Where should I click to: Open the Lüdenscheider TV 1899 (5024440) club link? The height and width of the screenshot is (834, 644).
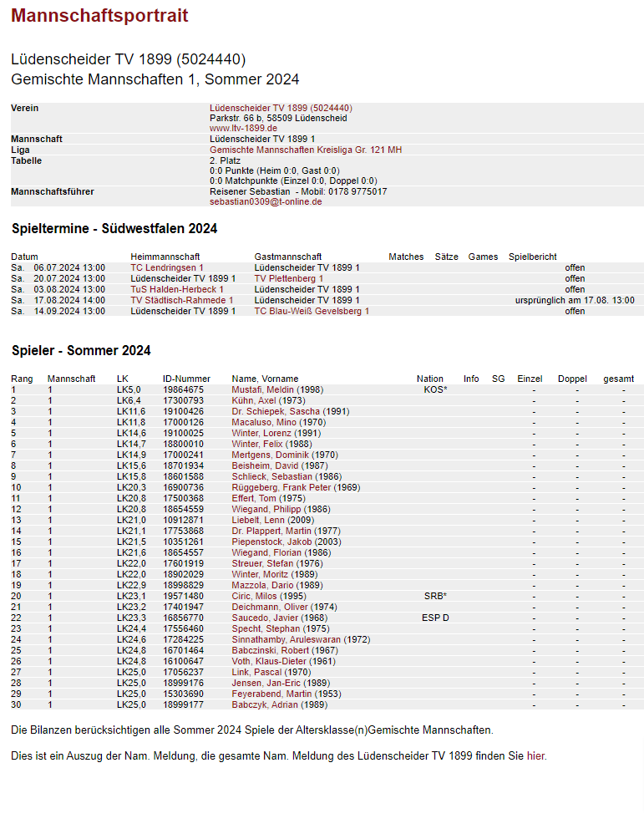[280, 108]
